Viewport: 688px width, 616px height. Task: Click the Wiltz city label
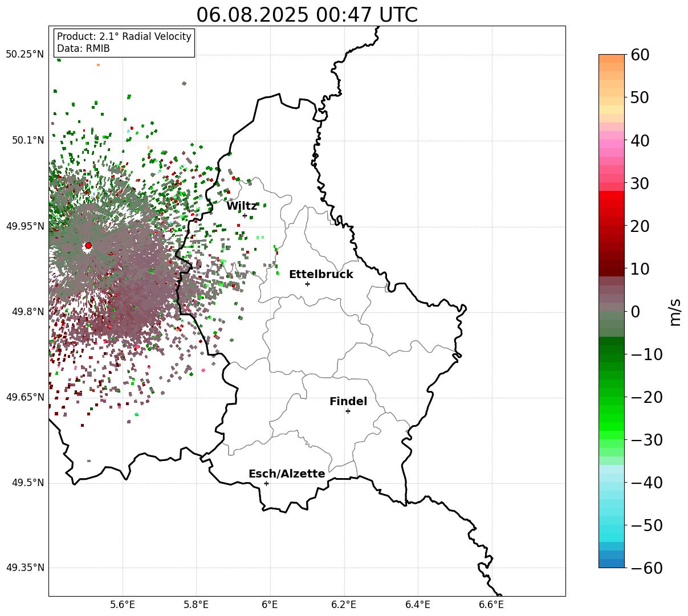pos(242,206)
